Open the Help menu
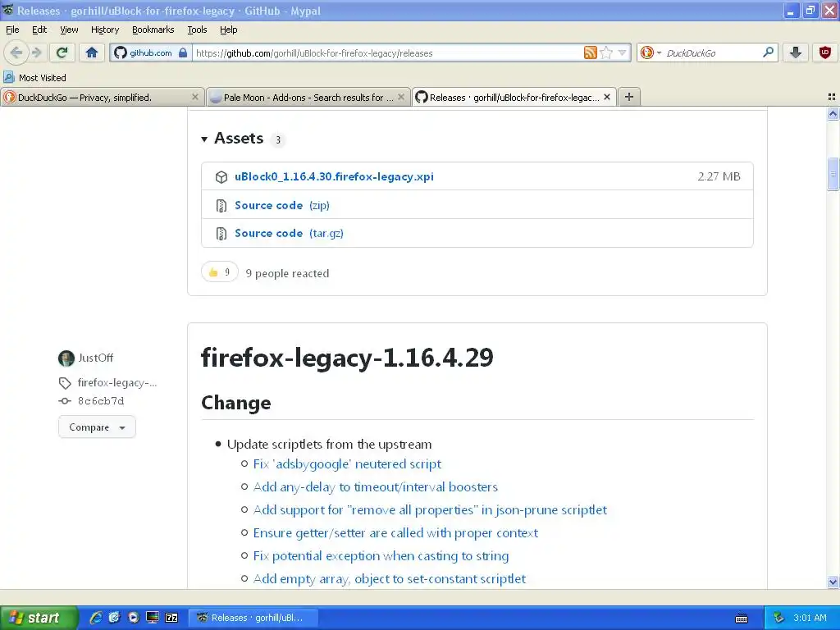Image resolution: width=840 pixels, height=630 pixels. point(228,30)
